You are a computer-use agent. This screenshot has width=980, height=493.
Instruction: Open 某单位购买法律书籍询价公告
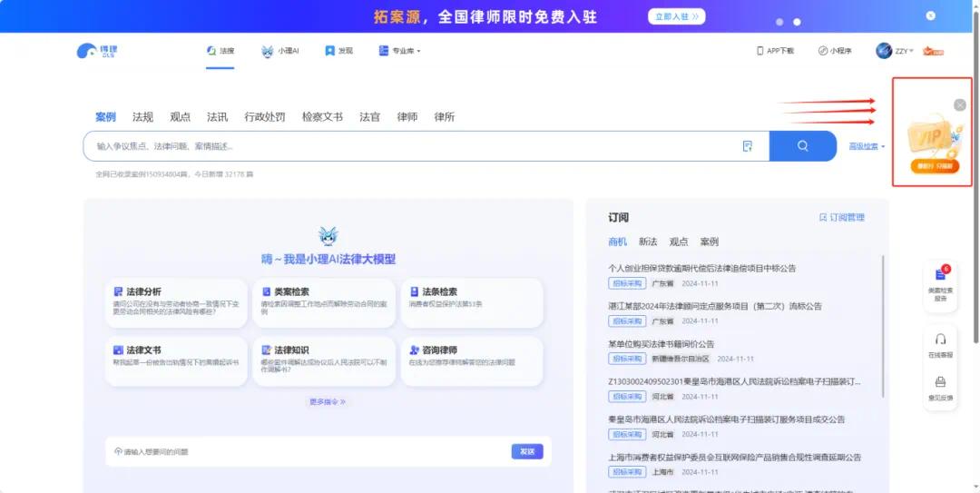pos(661,344)
